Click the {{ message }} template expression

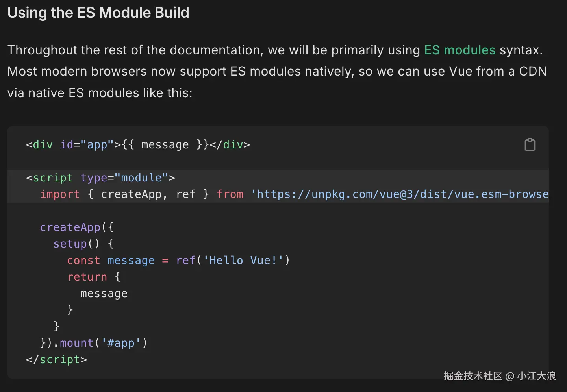pyautogui.click(x=165, y=144)
